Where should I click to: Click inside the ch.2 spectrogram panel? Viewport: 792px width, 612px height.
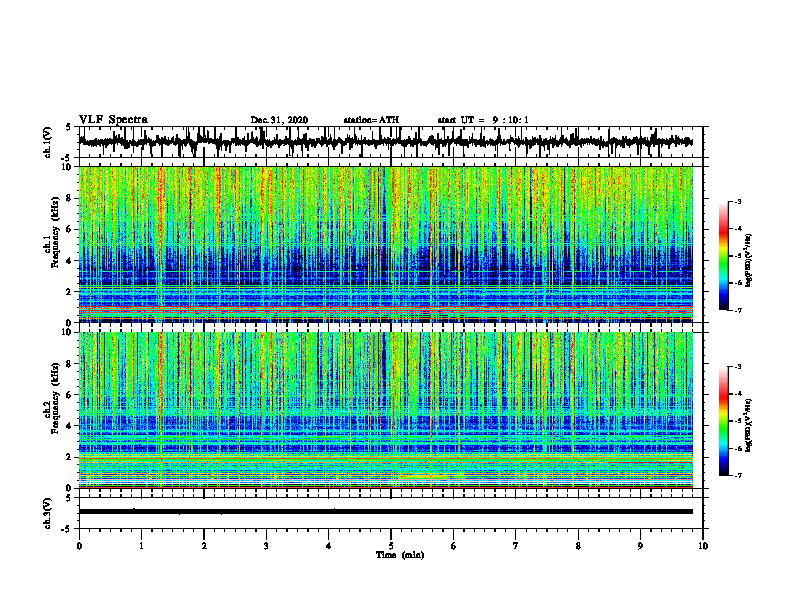click(386, 410)
